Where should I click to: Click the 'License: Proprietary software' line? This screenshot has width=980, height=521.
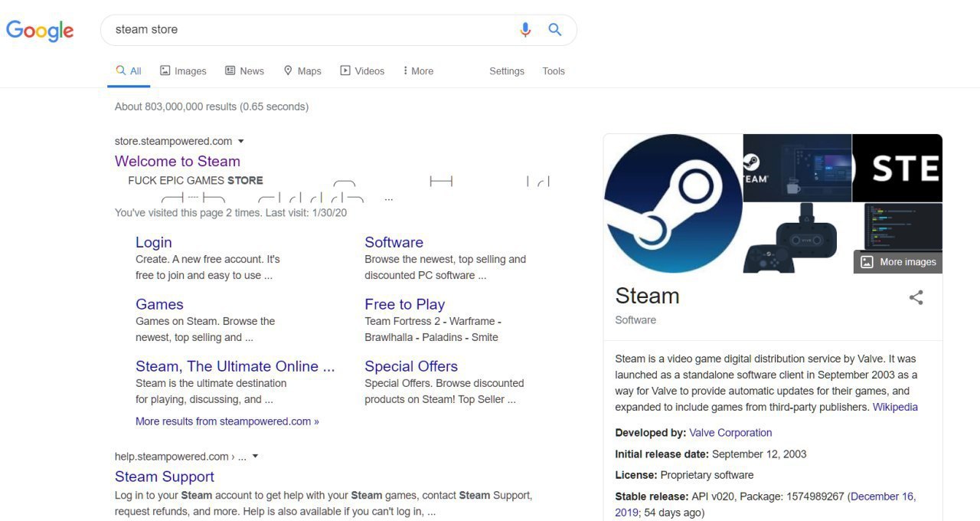point(684,474)
